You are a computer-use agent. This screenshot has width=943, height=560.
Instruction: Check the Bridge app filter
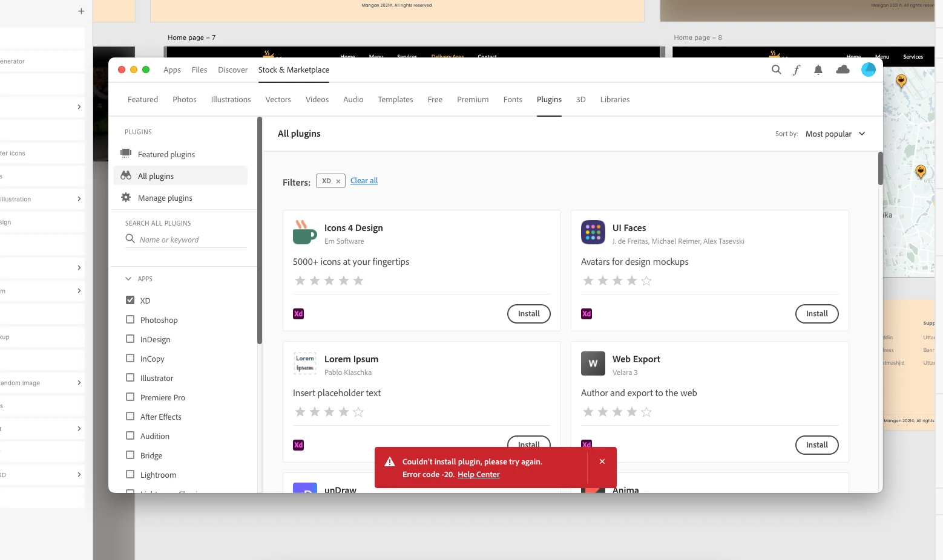click(130, 455)
